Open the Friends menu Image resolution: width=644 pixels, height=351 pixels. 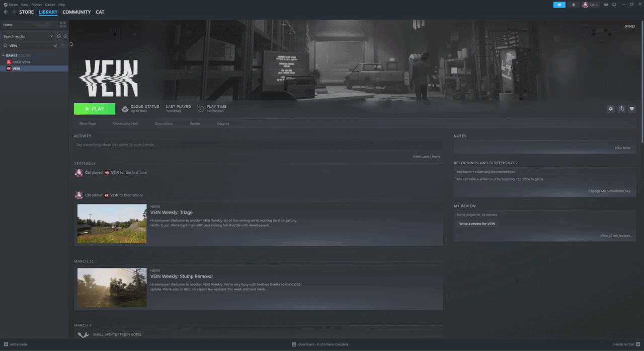(37, 5)
